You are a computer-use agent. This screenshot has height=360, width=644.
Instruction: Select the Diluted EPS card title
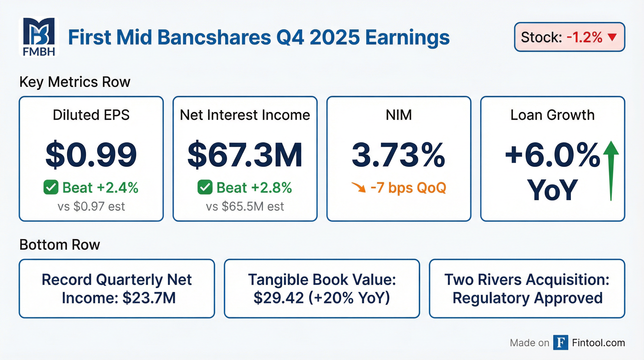(x=91, y=115)
